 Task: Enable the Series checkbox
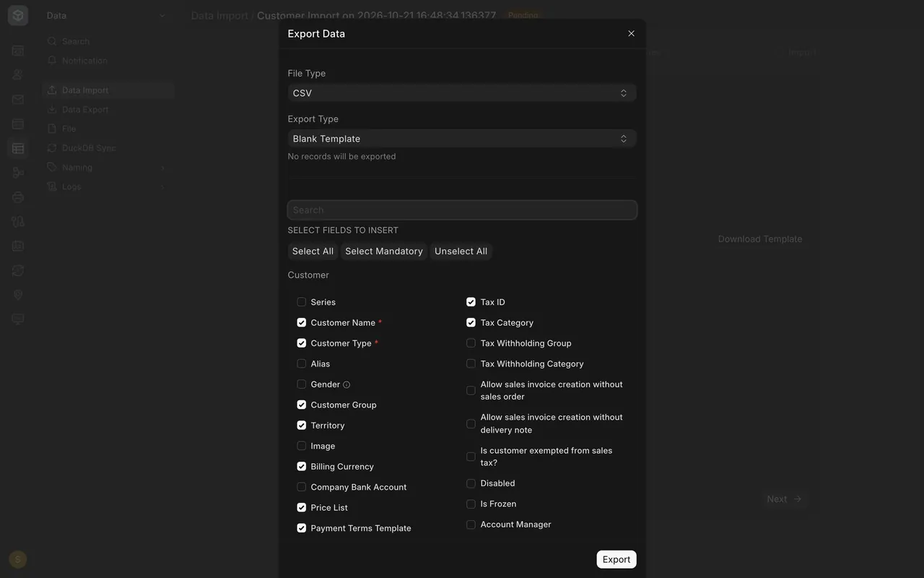click(x=302, y=302)
